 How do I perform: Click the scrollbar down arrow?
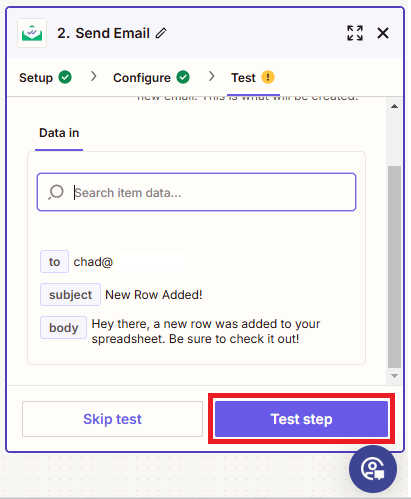[394, 376]
